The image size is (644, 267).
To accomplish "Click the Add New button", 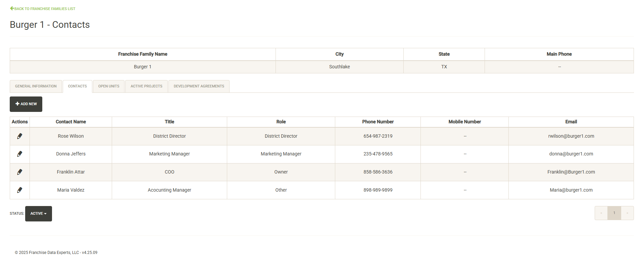I will pyautogui.click(x=26, y=104).
